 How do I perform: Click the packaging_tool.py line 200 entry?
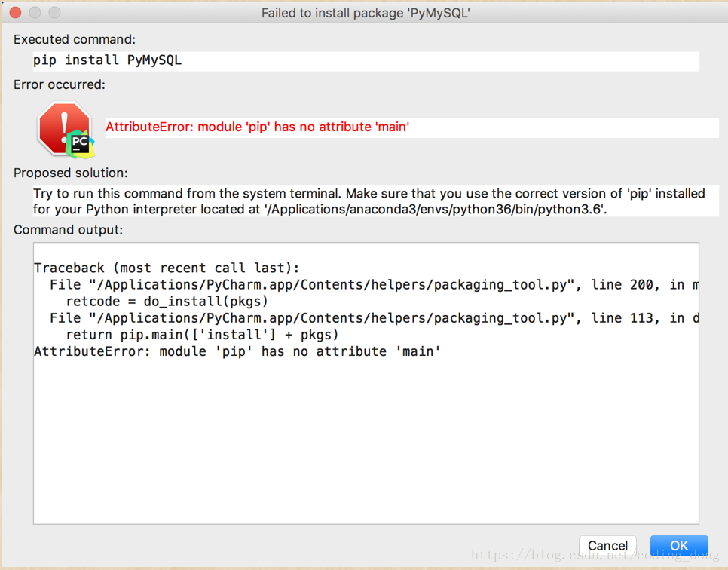374,285
